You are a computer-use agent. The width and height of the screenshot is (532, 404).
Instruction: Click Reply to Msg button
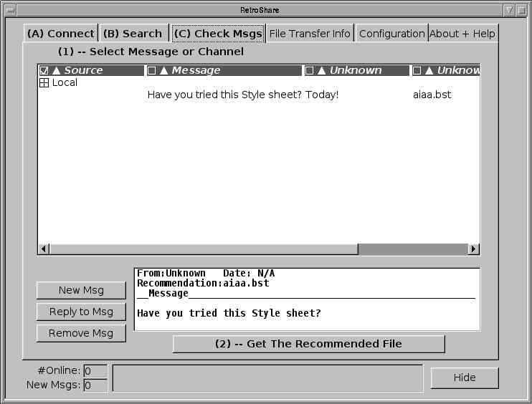click(x=81, y=312)
